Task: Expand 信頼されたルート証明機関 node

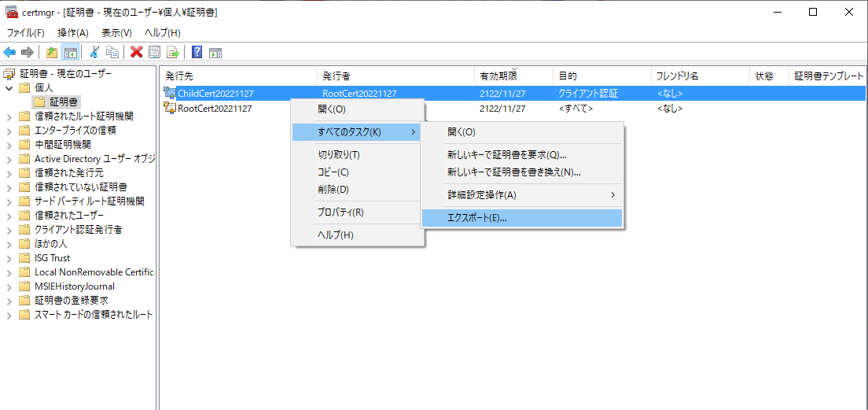Action: (x=9, y=116)
